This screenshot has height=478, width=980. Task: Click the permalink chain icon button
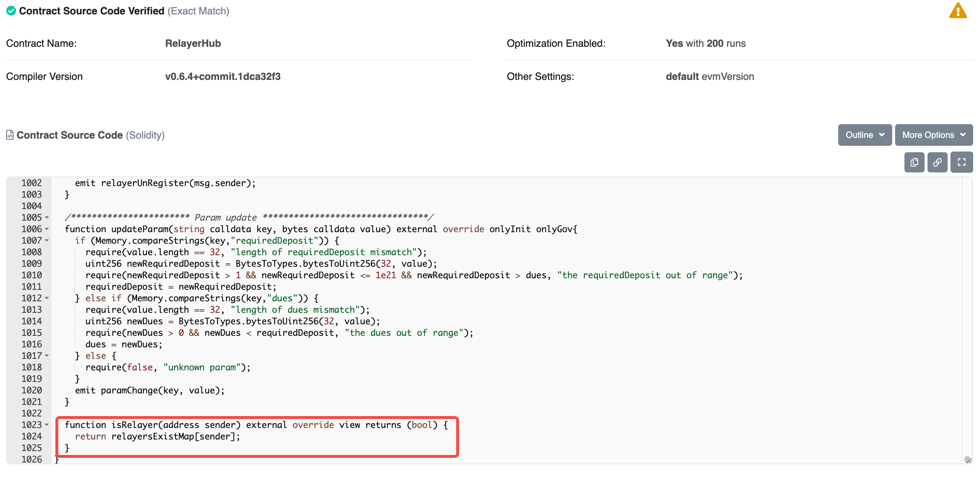point(937,162)
